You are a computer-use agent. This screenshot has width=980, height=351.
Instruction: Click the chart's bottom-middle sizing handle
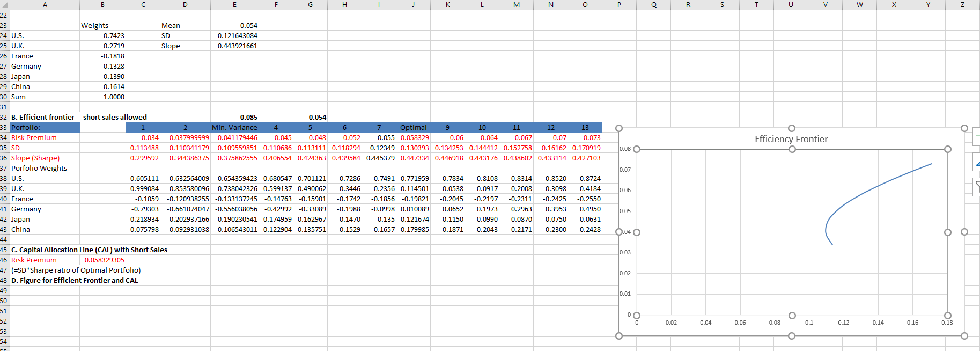(792, 336)
